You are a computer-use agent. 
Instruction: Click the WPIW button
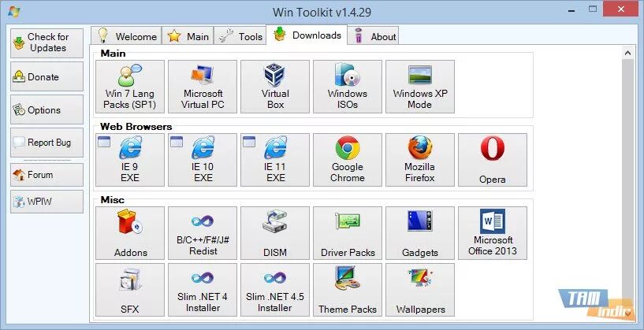pos(47,202)
